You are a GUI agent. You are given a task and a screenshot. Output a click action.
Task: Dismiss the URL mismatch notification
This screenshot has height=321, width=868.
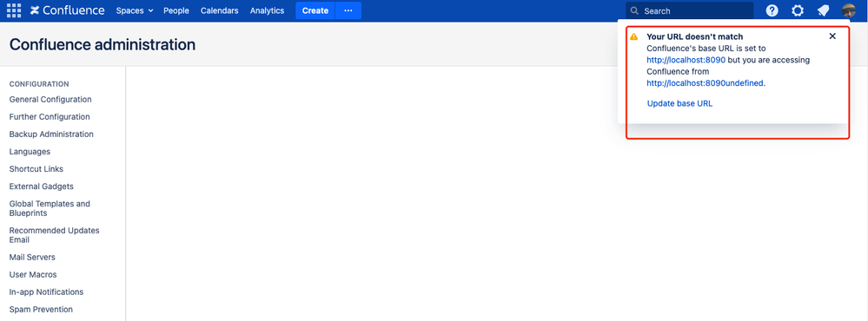click(832, 36)
